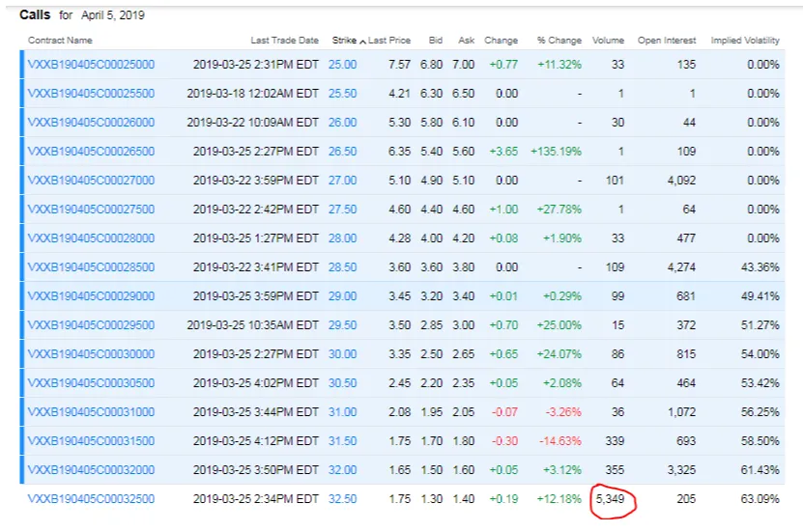Open contract VXXB190405C00025000 link
Screen dimensions: 803x532
(91, 65)
